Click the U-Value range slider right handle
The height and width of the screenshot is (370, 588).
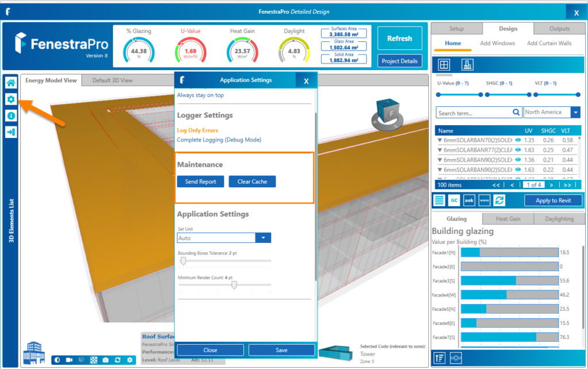481,95
